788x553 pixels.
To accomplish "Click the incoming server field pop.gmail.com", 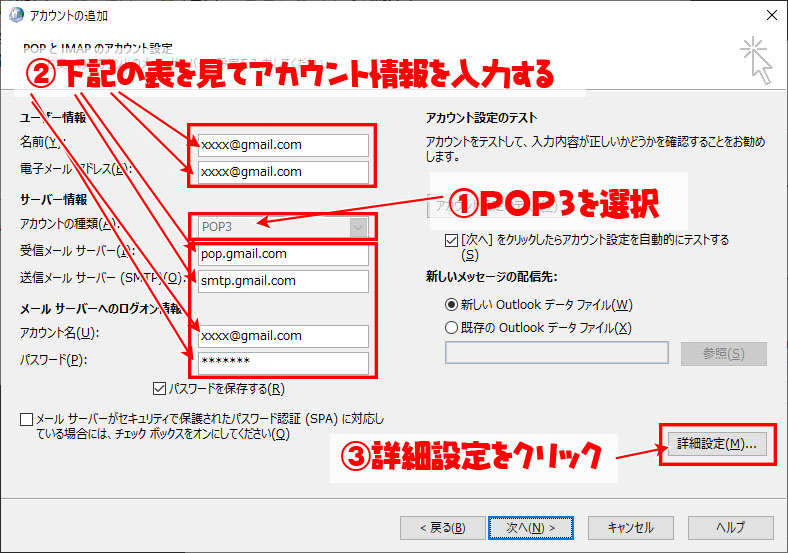I will [283, 254].
